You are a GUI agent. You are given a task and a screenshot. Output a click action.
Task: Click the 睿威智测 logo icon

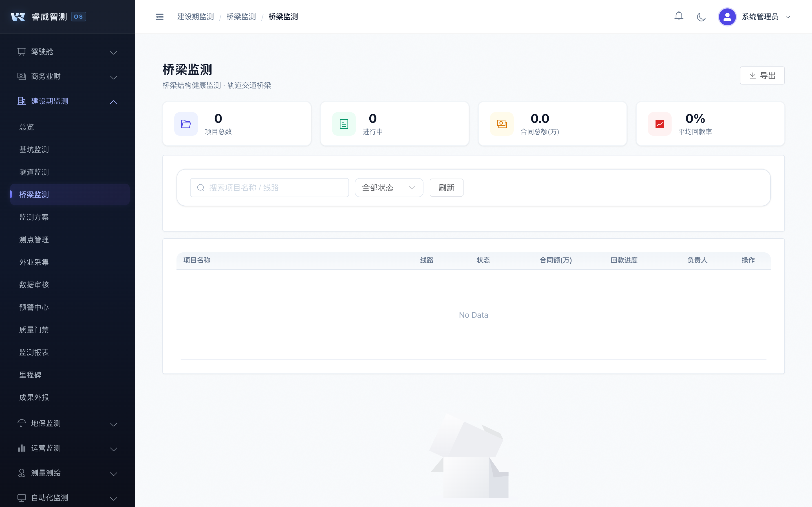coord(18,17)
